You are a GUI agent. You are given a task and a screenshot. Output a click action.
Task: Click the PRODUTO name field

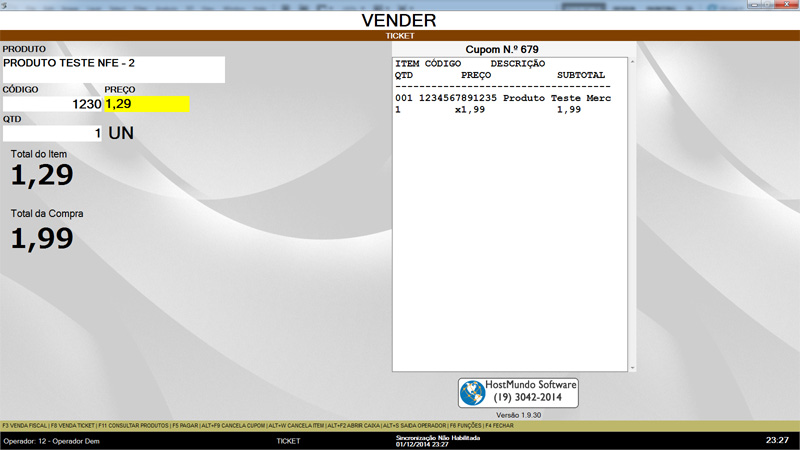pos(114,69)
